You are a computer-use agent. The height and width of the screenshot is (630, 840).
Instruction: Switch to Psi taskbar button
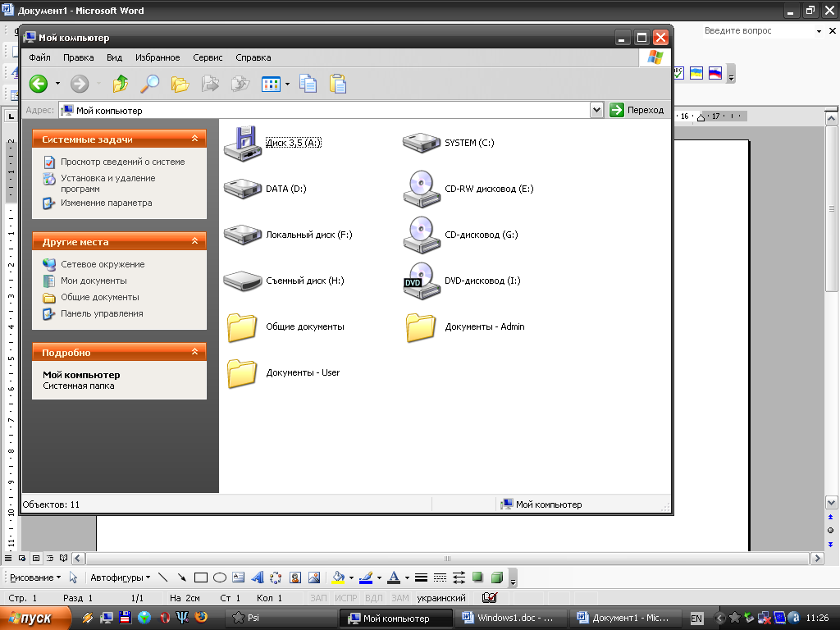tap(281, 618)
